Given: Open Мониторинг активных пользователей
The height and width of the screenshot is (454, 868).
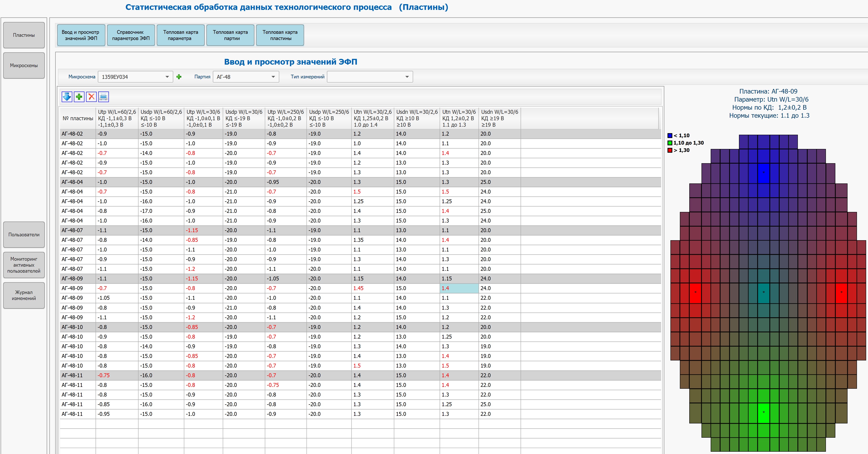Looking at the screenshot, I should [24, 265].
